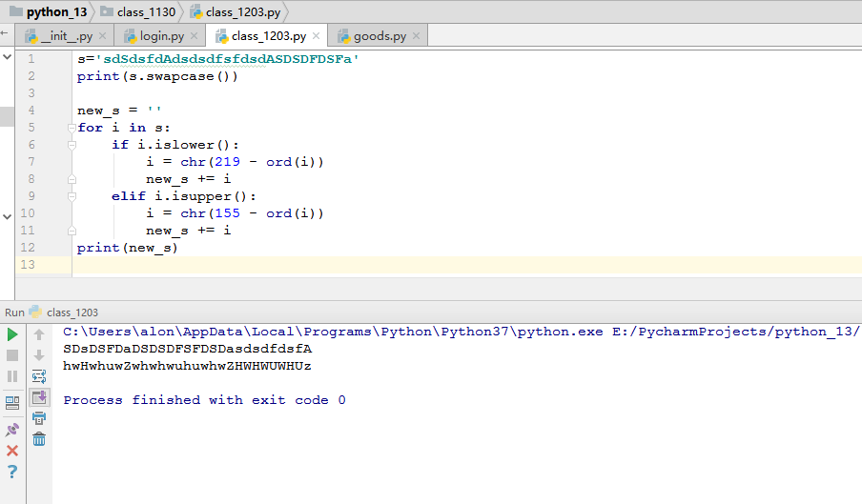Print console output using printer icon

39,419
